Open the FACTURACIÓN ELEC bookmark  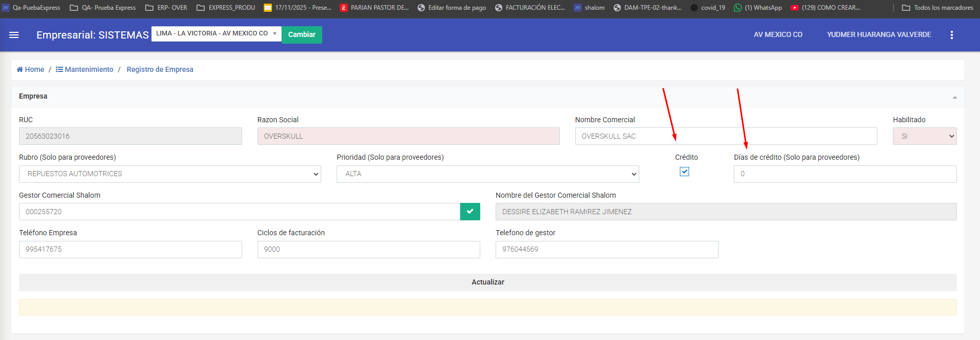click(x=530, y=8)
